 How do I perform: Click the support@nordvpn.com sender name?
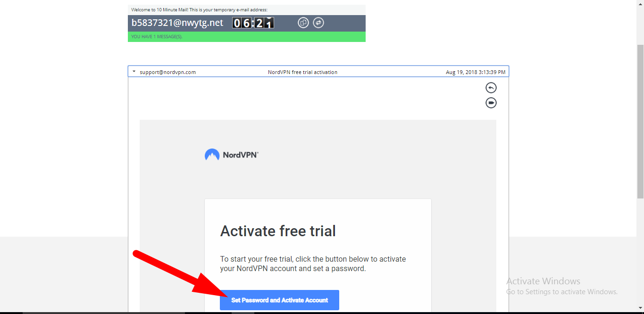coord(167,72)
